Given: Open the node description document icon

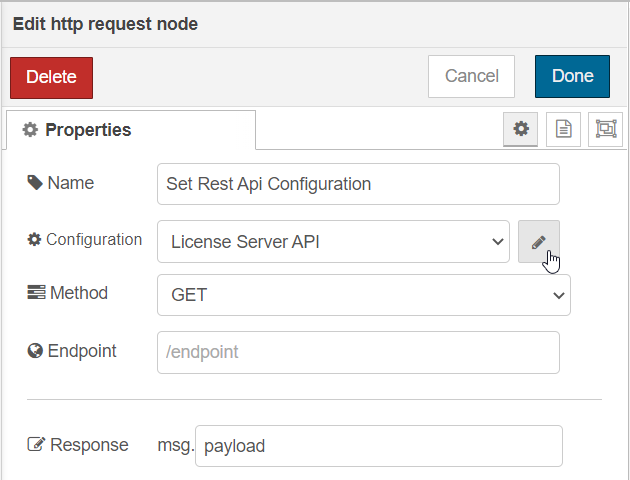Looking at the screenshot, I should (563, 129).
